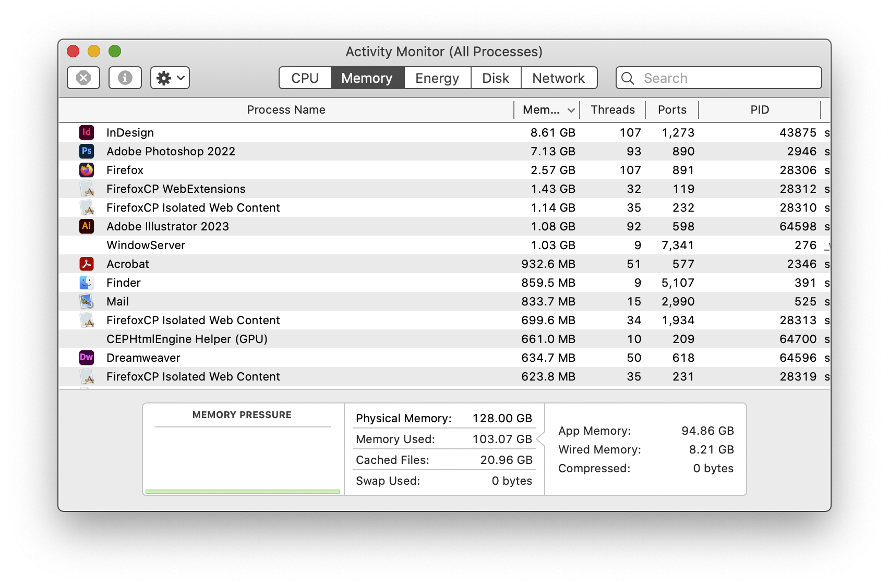Viewport: 889px width, 588px height.
Task: Click the inspect process info button
Action: tap(125, 78)
